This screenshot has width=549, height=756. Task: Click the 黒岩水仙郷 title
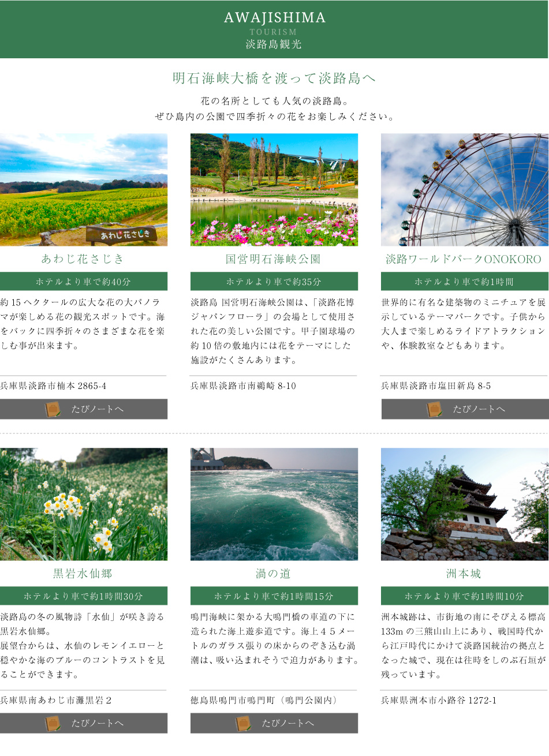click(x=83, y=574)
